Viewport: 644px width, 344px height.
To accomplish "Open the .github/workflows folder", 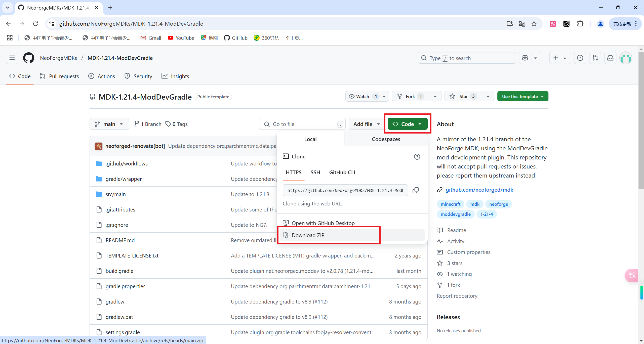I will pyautogui.click(x=127, y=164).
